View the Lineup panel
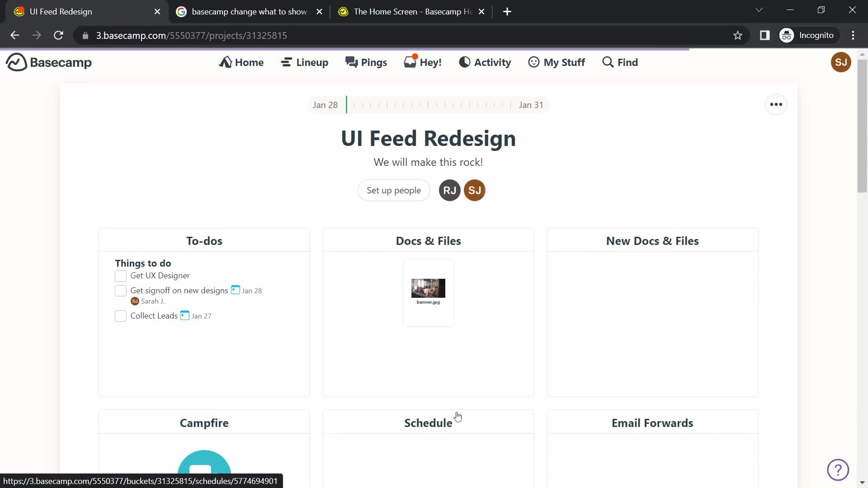The width and height of the screenshot is (868, 488). click(x=305, y=62)
